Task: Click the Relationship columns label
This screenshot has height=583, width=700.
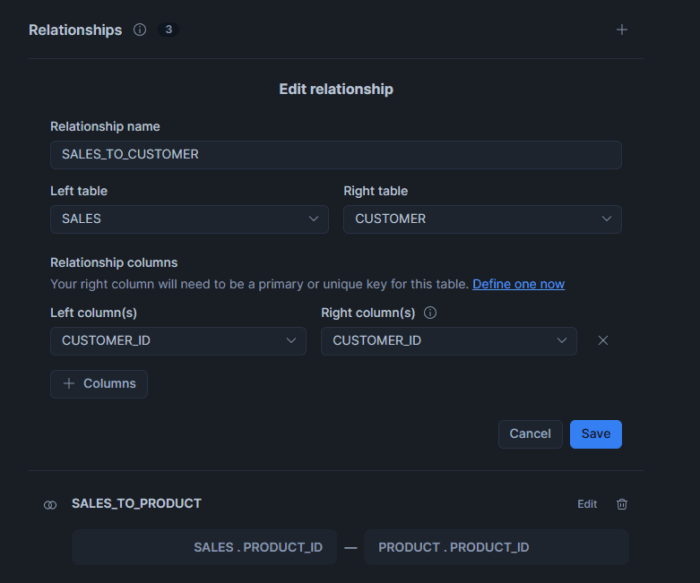Action: (x=114, y=262)
